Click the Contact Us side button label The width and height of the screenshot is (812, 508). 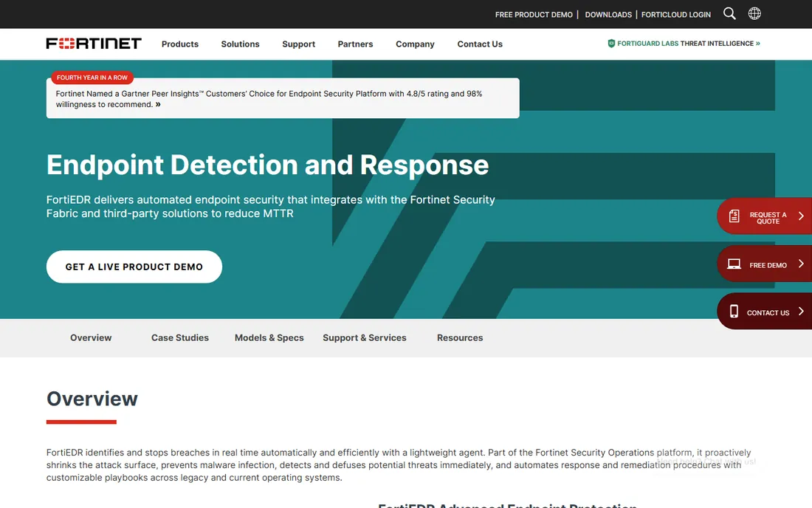[x=768, y=313]
